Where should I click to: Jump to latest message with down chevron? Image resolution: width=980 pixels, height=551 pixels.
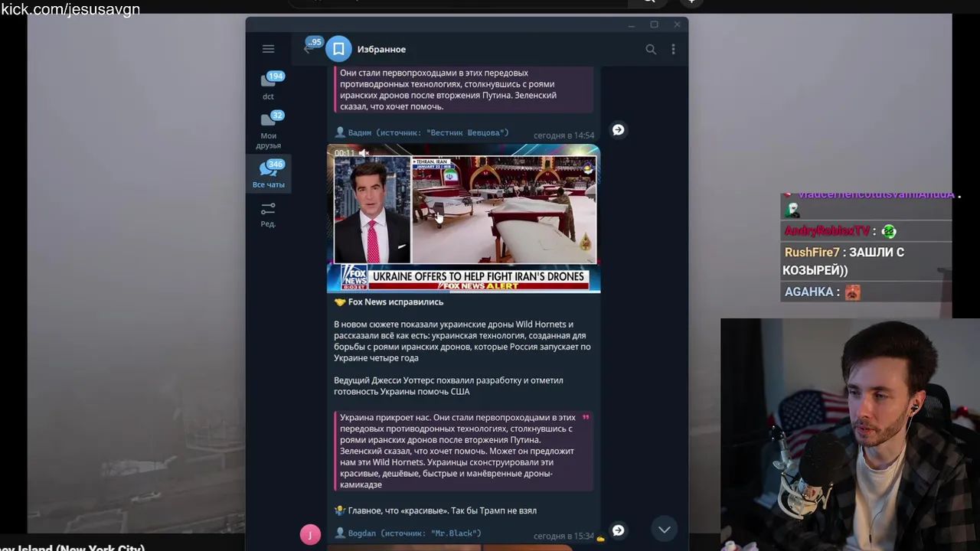coord(665,530)
